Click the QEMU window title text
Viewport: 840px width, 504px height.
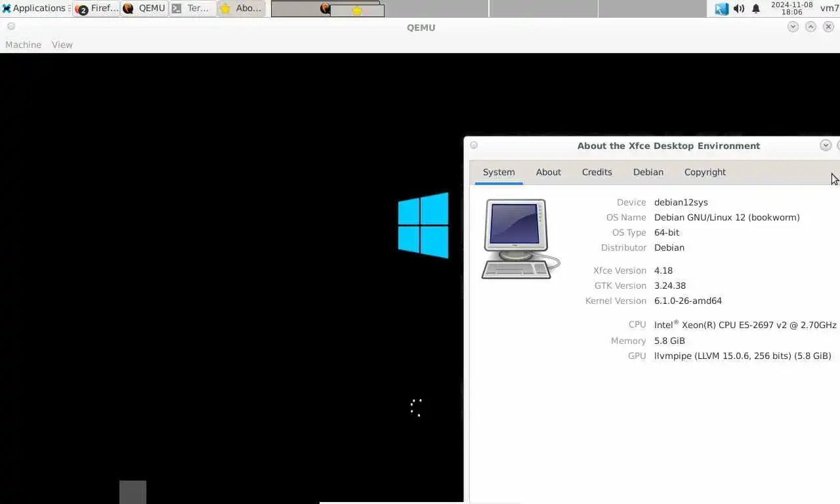click(421, 28)
